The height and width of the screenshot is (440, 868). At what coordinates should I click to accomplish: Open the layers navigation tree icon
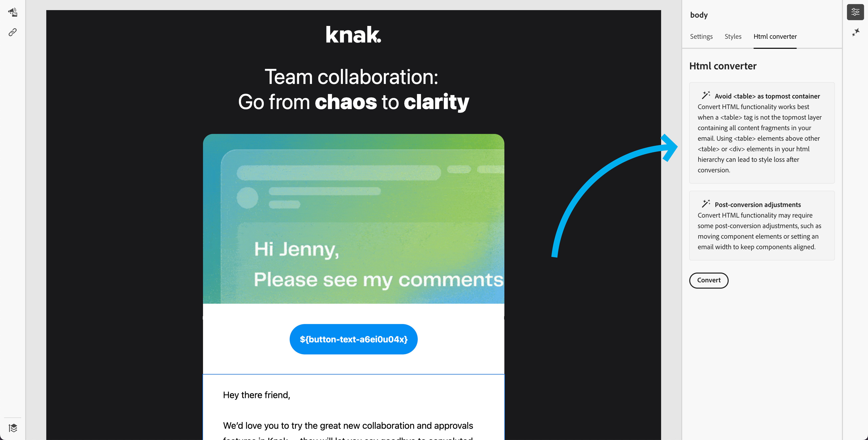(x=13, y=428)
